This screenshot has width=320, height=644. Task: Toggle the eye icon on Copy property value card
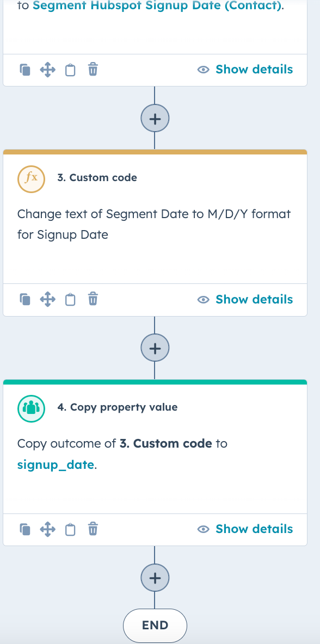point(204,529)
